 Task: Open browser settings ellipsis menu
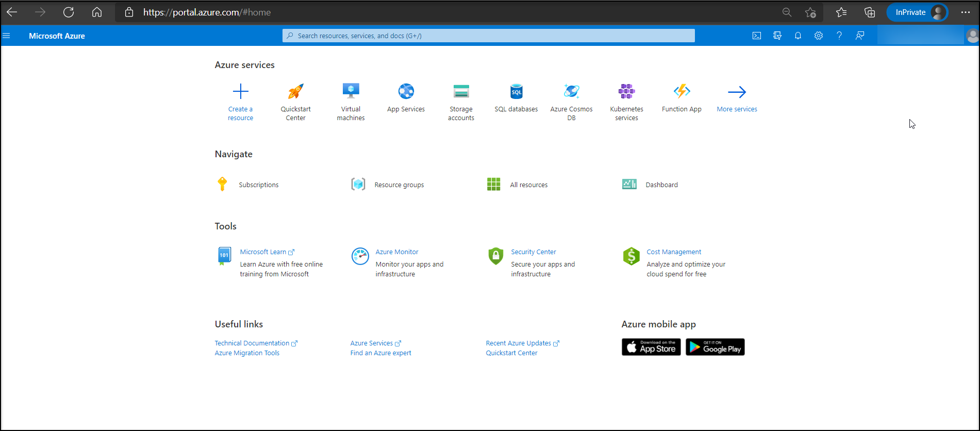coord(966,12)
